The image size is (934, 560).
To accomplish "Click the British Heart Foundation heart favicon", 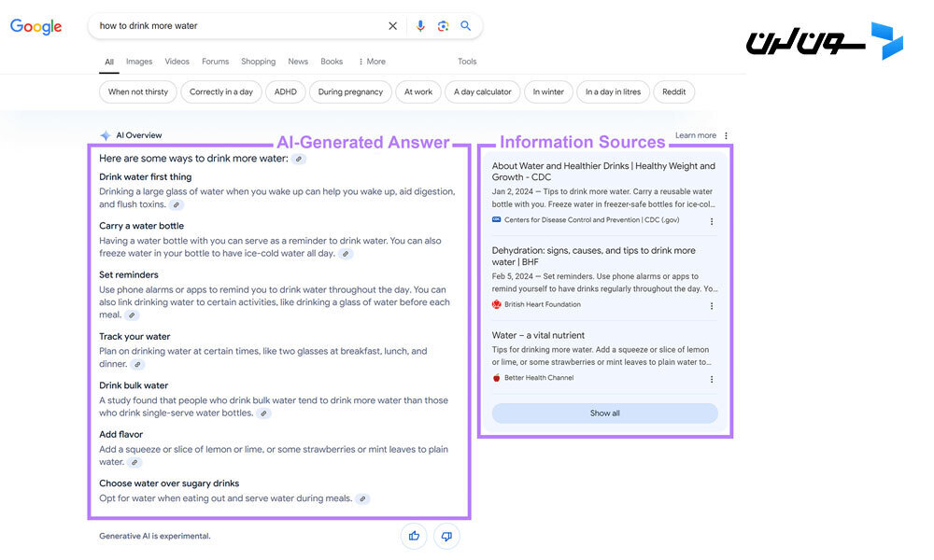I will coord(497,304).
